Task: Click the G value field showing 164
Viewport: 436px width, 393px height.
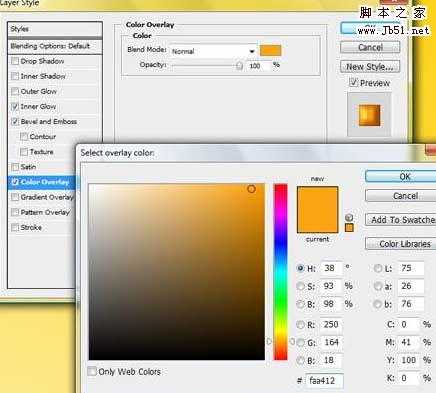Action: (331, 342)
